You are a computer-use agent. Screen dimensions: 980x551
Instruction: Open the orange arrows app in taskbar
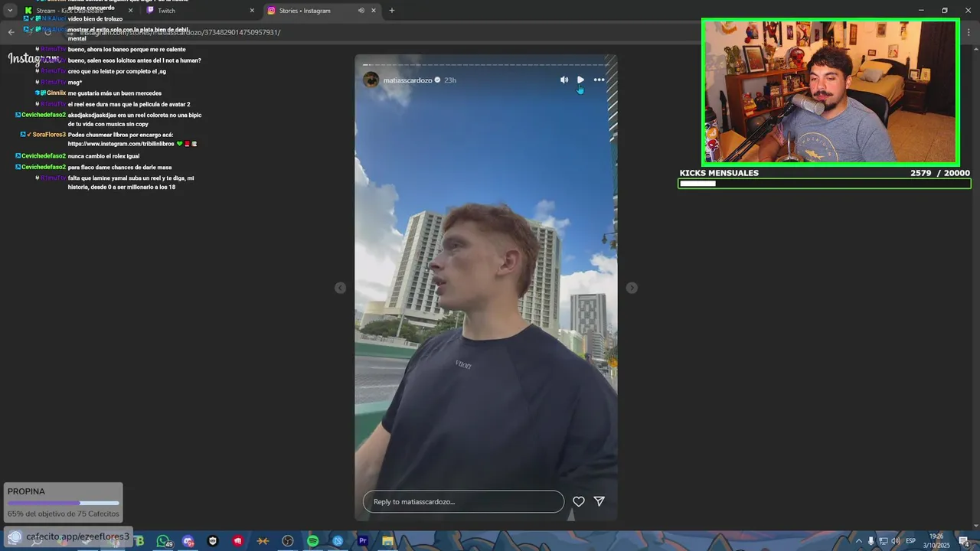click(x=263, y=541)
